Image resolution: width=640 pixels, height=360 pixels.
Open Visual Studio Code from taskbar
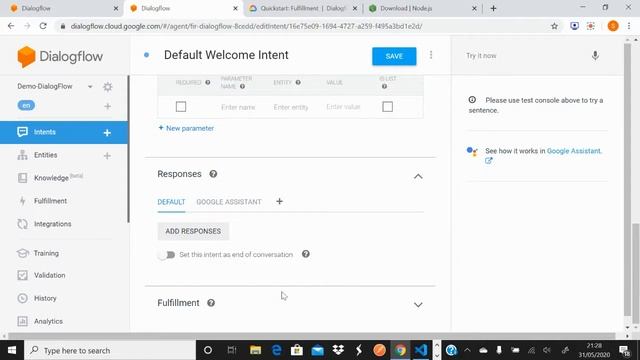click(x=421, y=350)
